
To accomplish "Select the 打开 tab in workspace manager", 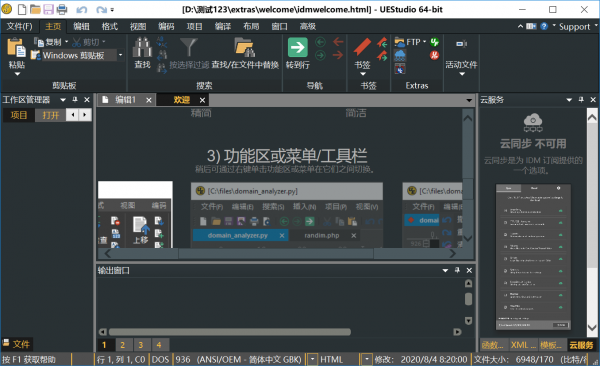I will coord(50,115).
